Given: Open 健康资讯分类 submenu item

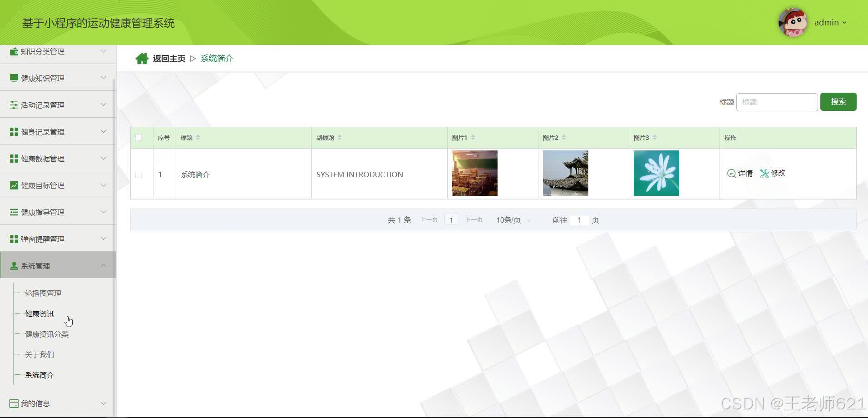Looking at the screenshot, I should pos(47,334).
